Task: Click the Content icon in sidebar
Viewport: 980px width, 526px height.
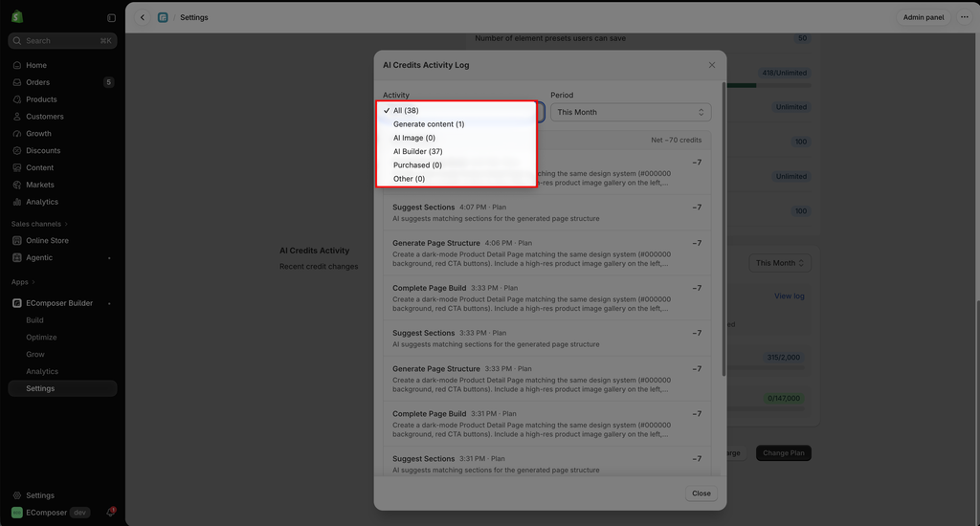Action: tap(17, 167)
